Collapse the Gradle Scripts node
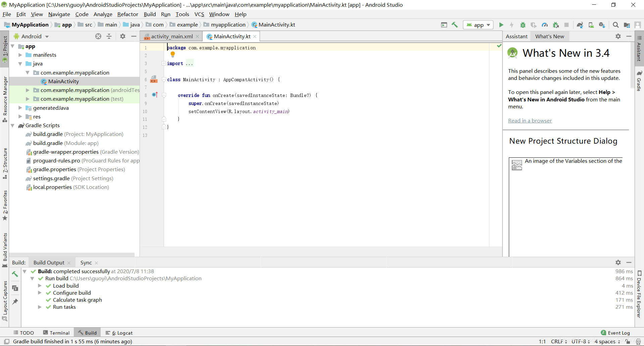This screenshot has height=346, width=644. (x=12, y=125)
